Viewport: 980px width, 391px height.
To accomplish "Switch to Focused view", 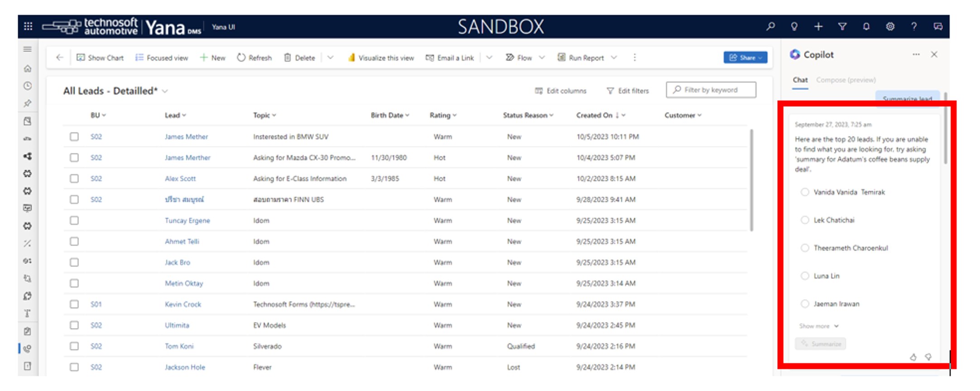I will pyautogui.click(x=162, y=57).
